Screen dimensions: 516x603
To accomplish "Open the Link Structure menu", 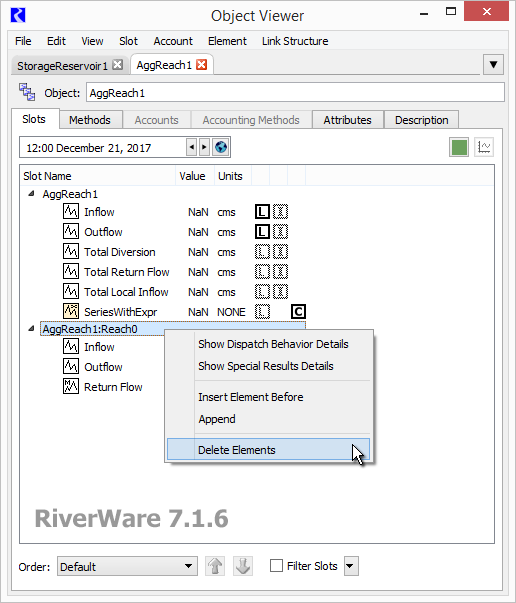I will (295, 41).
